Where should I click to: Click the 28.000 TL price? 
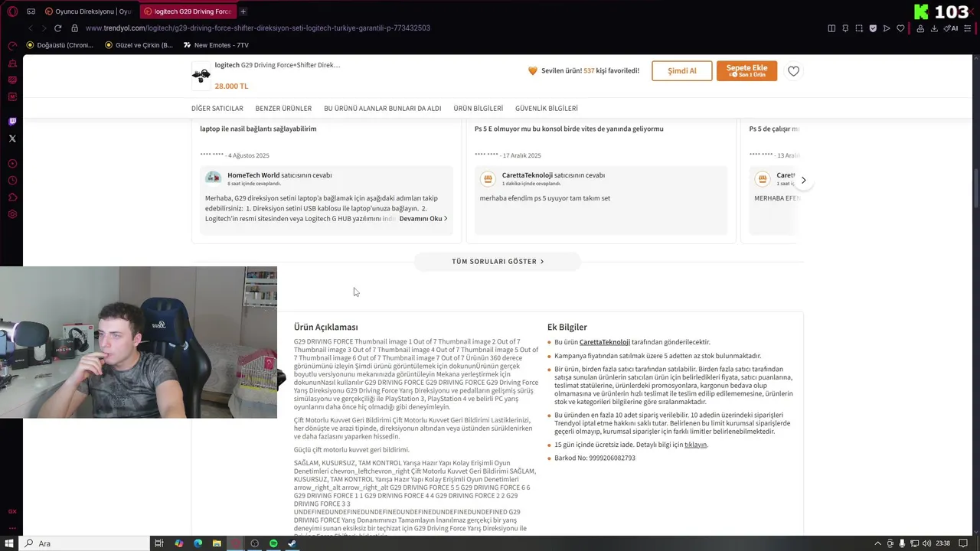231,86
